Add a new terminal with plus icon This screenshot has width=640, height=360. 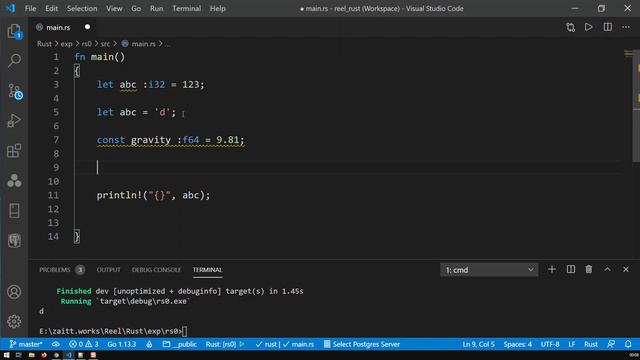click(552, 269)
